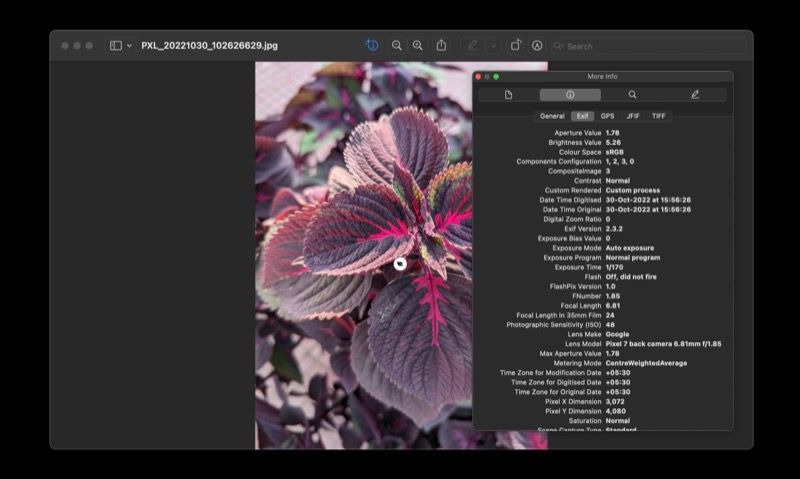
Task: Switch to the Annotations pencil tab
Action: click(x=695, y=95)
